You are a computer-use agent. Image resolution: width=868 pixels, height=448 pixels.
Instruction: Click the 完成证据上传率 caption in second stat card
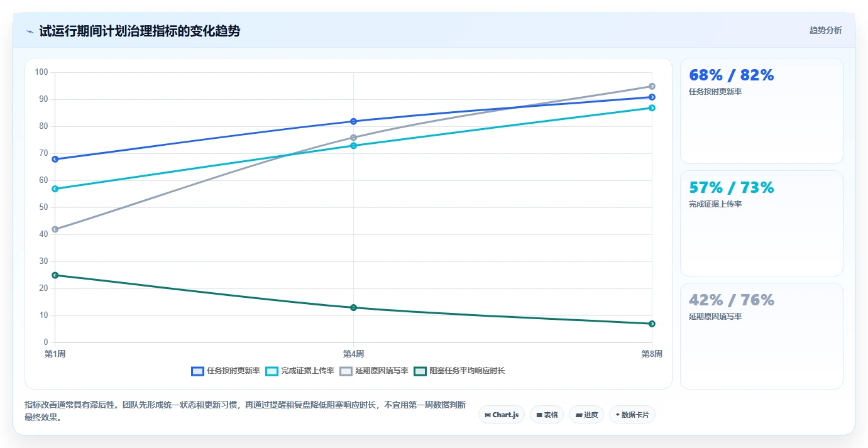pyautogui.click(x=715, y=204)
